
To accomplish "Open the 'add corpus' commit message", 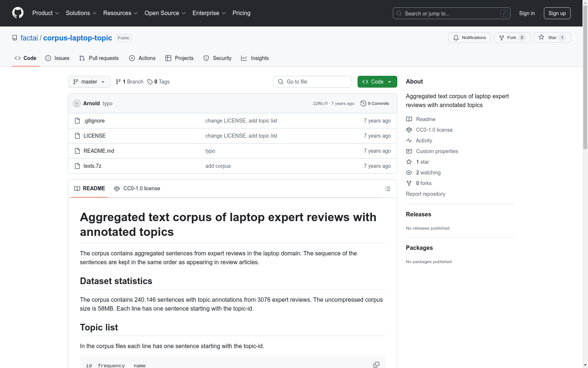I will click(218, 166).
